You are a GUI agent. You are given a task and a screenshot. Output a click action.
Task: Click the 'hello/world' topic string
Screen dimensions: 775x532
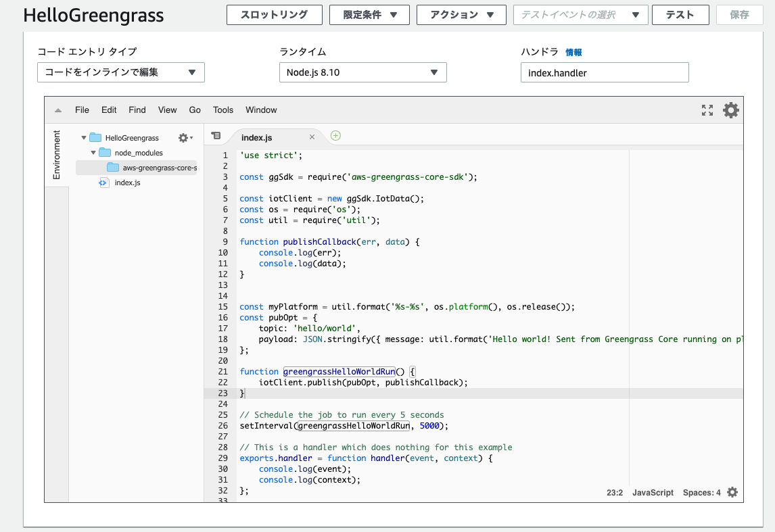click(324, 329)
